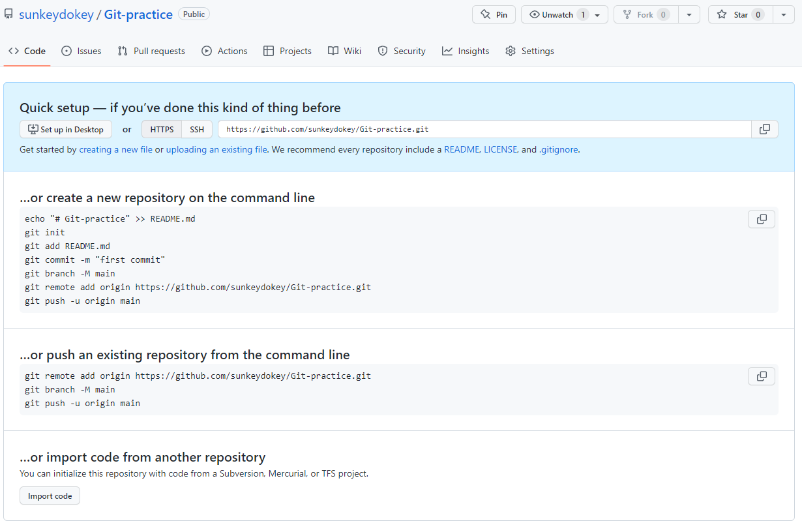Screen dimensions: 802x532
Task: Click the echo "# Git-practice" >> README.md line
Action: [110, 218]
